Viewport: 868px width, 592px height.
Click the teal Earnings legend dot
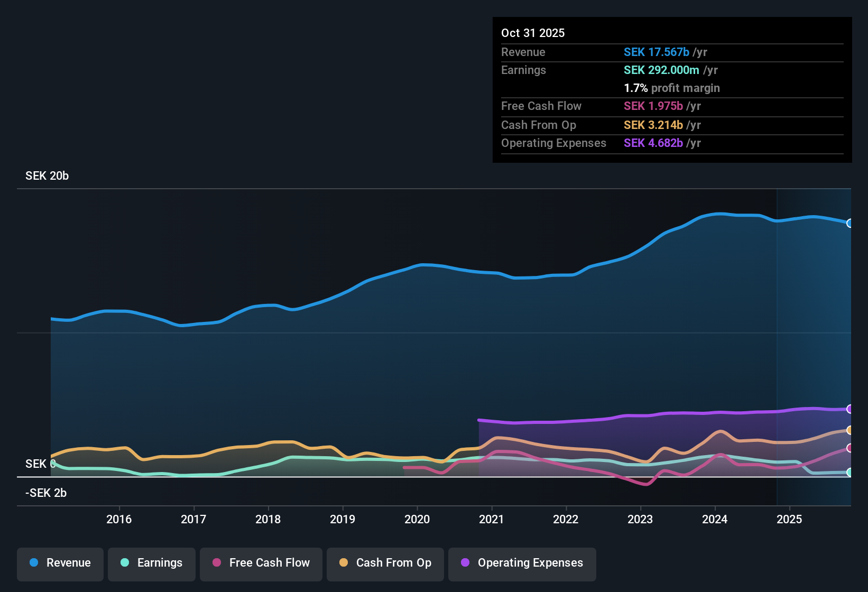tap(125, 563)
